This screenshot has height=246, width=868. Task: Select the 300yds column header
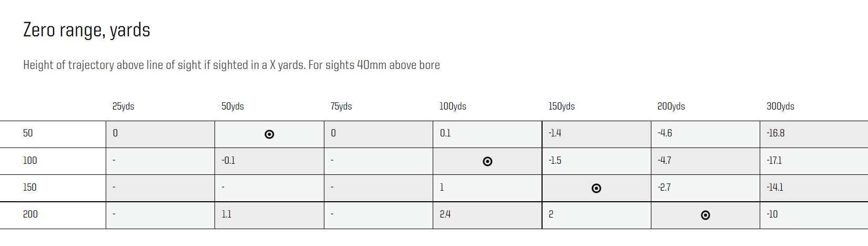pyautogui.click(x=780, y=106)
